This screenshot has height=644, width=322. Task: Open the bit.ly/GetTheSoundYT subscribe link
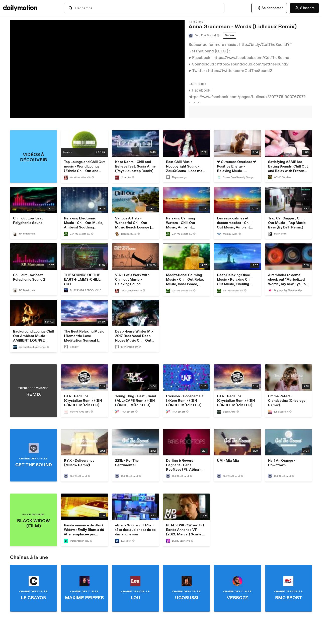coord(266,45)
